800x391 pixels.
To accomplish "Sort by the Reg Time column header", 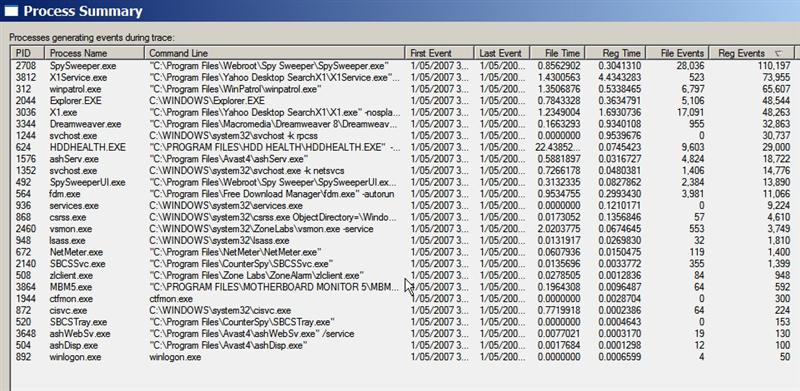I will [615, 53].
